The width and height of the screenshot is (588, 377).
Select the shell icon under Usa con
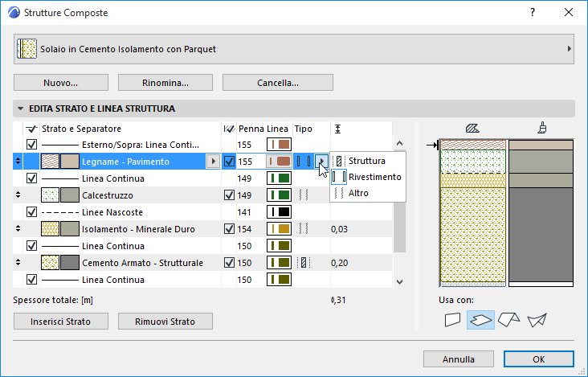tap(537, 320)
